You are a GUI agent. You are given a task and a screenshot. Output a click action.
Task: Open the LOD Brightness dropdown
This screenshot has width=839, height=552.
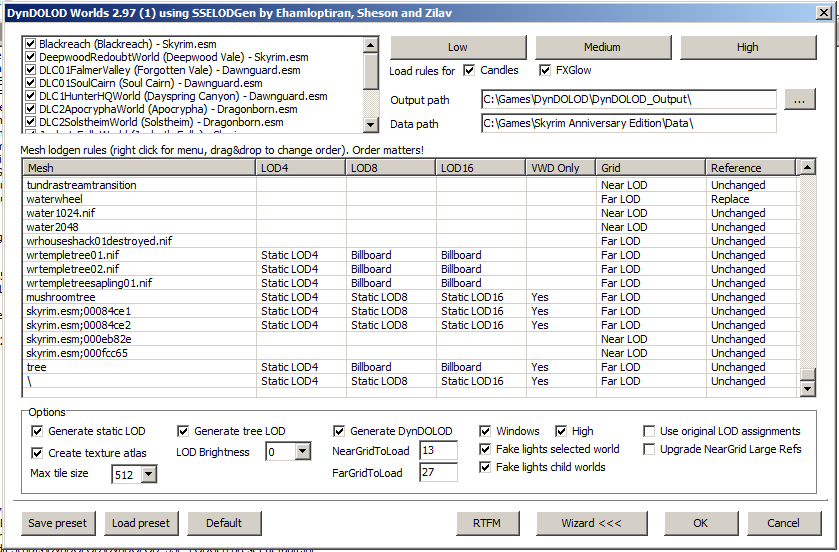click(x=302, y=451)
